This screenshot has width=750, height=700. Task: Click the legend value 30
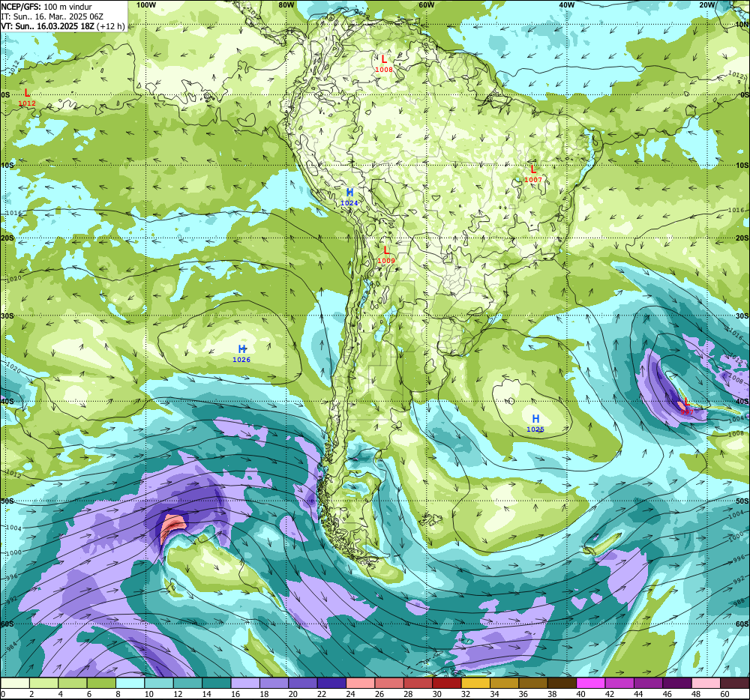click(437, 694)
